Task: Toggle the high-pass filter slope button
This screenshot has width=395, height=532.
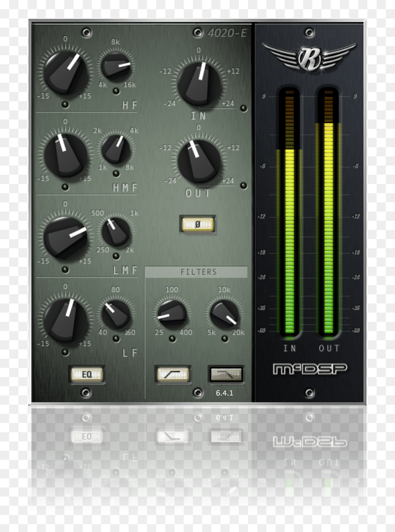Action: (x=173, y=375)
